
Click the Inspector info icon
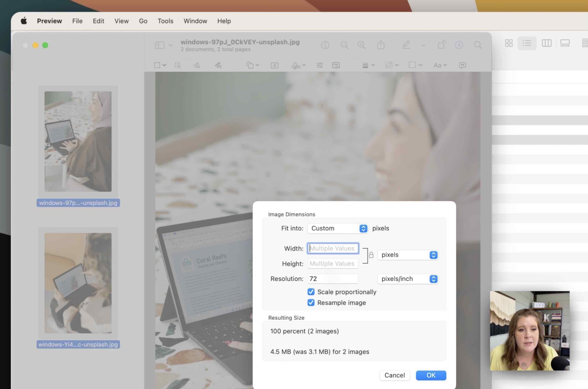325,45
